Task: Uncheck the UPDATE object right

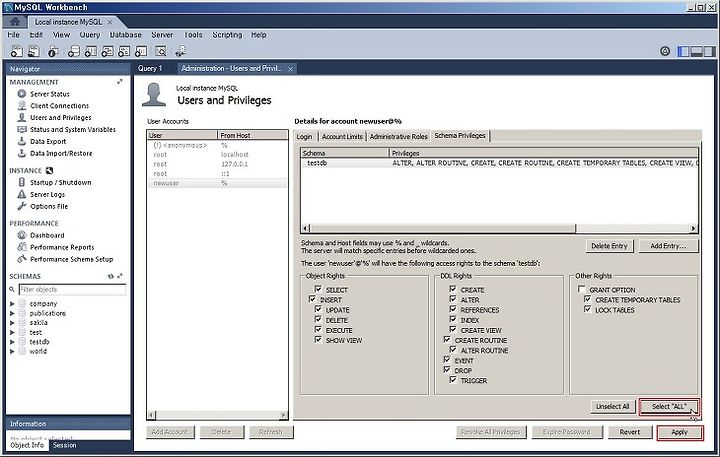Action: (318, 309)
